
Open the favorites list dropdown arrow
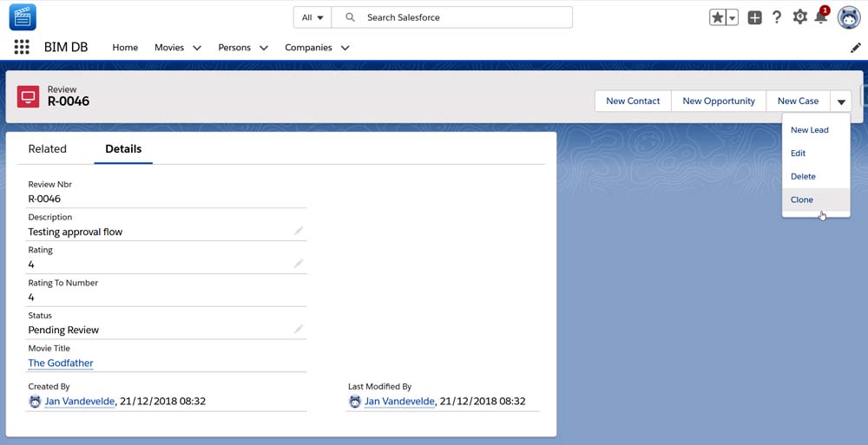coord(732,17)
